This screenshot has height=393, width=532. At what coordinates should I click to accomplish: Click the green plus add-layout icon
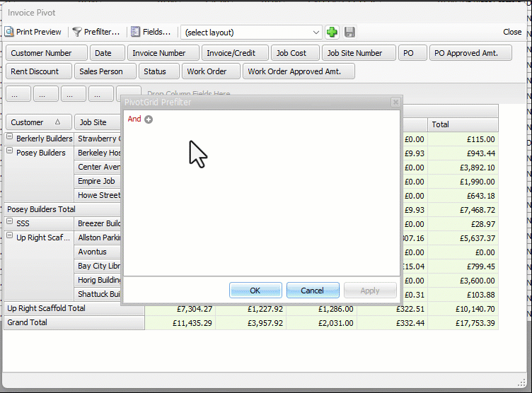332,32
